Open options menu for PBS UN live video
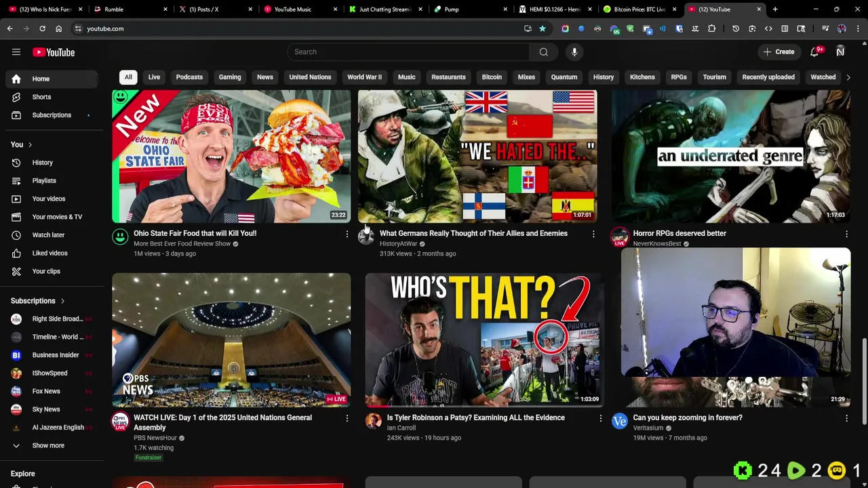The height and width of the screenshot is (488, 868). (x=347, y=419)
